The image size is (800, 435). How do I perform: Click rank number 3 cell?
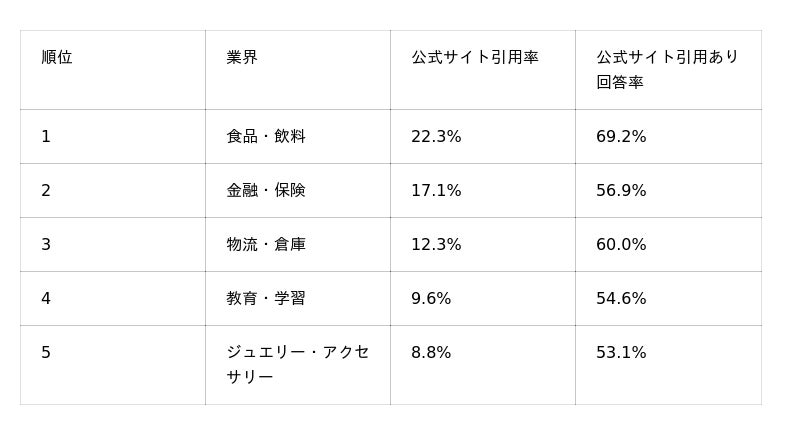113,245
